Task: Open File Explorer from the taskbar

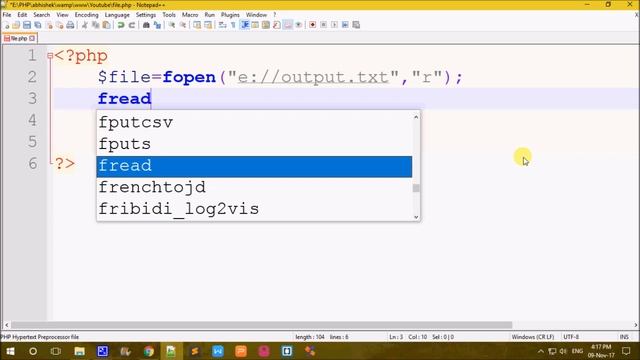Action: pyautogui.click(x=79, y=351)
